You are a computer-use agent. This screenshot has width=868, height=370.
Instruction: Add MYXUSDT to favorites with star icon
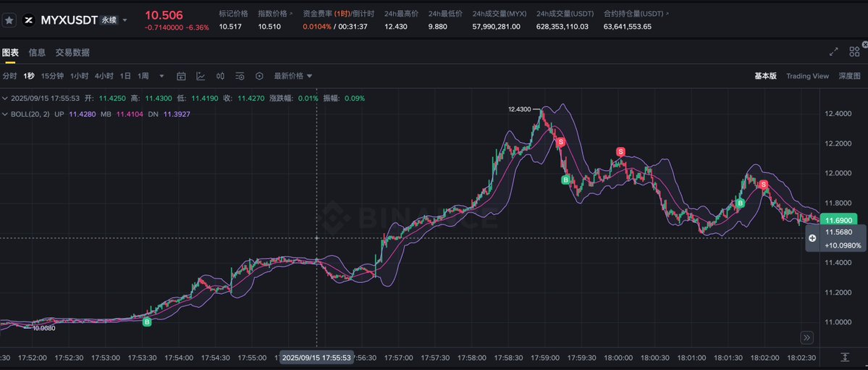click(x=9, y=20)
